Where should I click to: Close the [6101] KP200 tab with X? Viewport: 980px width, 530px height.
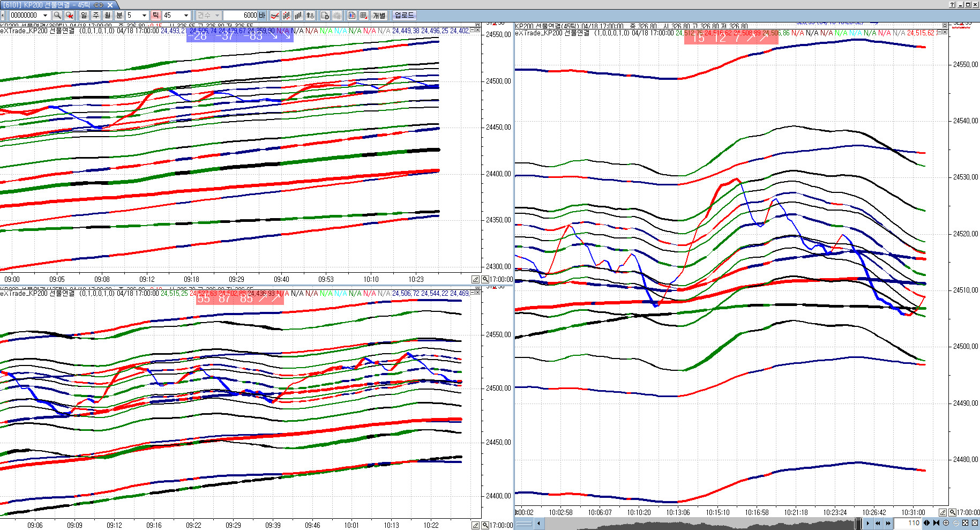click(x=110, y=5)
